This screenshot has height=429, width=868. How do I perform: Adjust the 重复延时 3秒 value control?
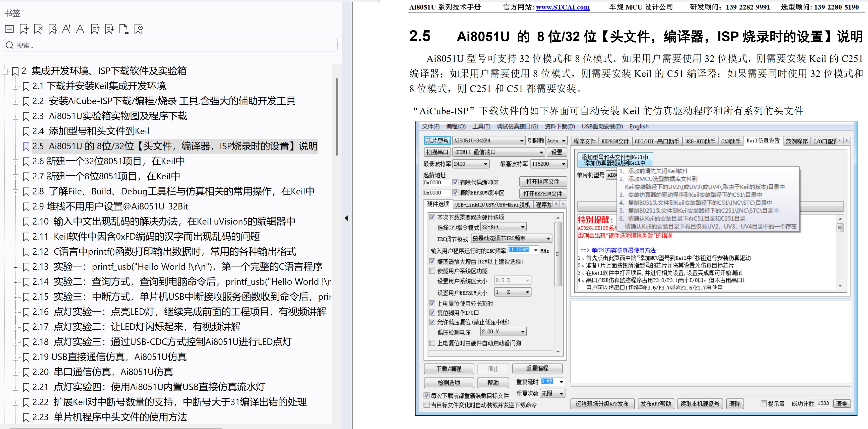(552, 382)
